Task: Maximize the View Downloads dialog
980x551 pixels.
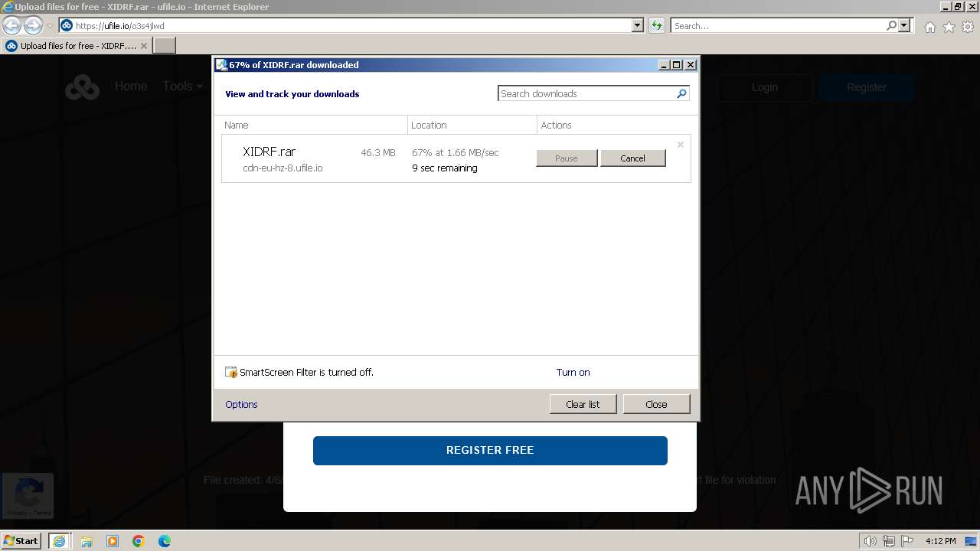Action: [x=677, y=65]
